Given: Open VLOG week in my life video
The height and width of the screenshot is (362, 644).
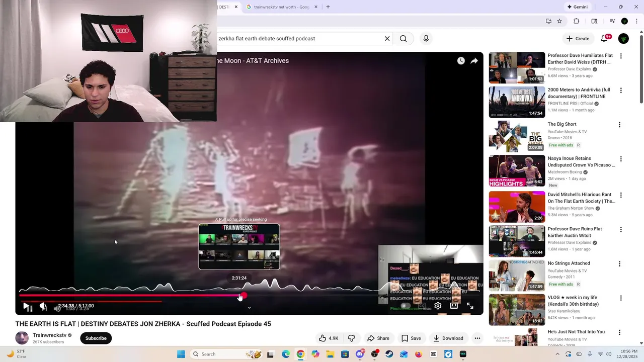Looking at the screenshot, I should click(573, 301).
